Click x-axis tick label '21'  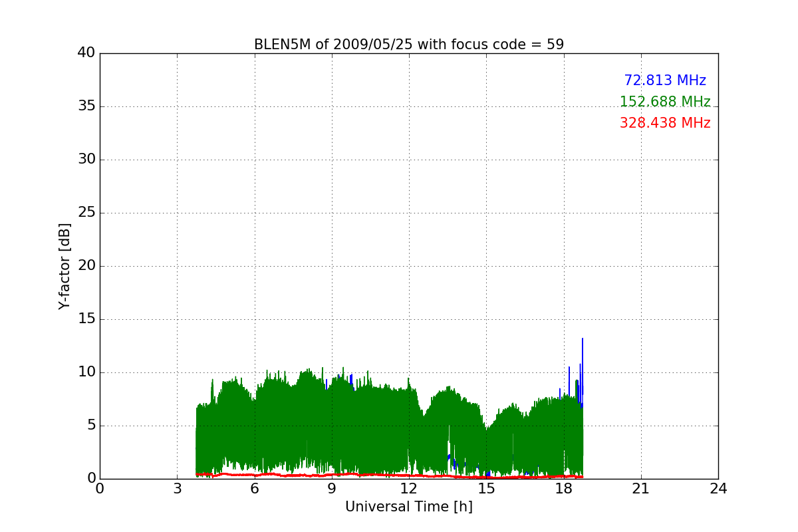641,489
